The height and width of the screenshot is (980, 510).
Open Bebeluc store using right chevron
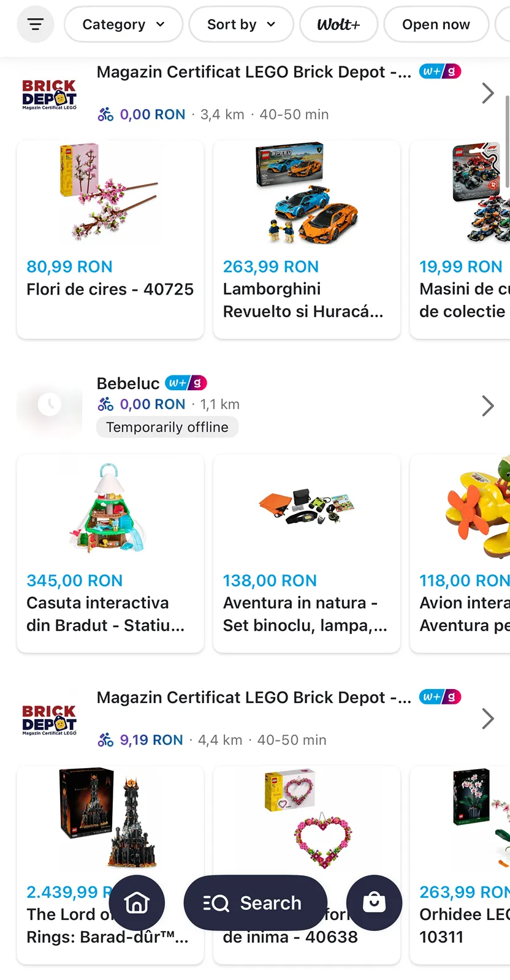(x=487, y=405)
